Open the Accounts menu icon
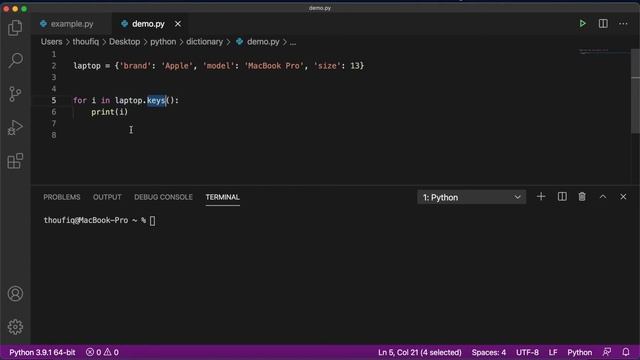 tap(15, 293)
